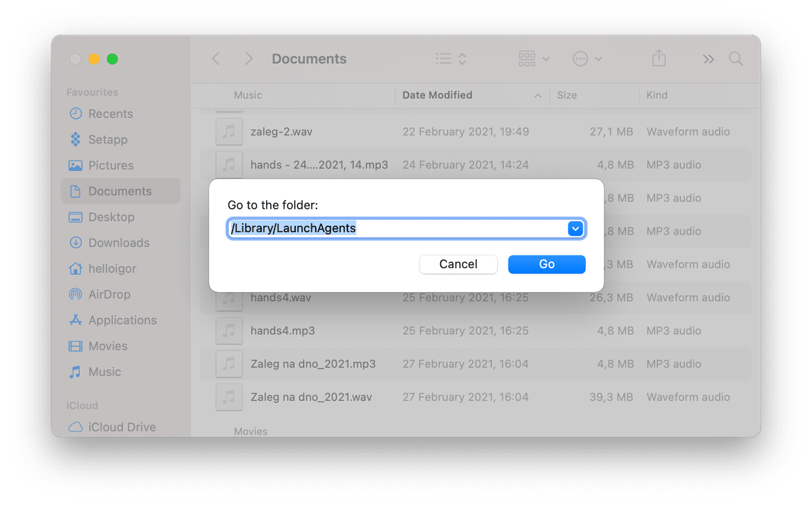812x505 pixels.
Task: Click the green full-screen window button
Action: pyautogui.click(x=112, y=59)
